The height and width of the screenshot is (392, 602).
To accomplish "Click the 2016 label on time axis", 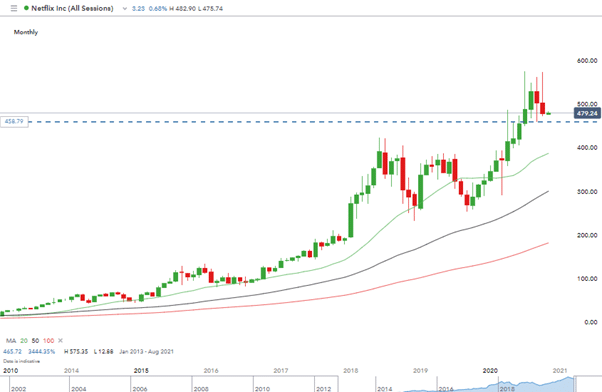I will click(x=211, y=370).
